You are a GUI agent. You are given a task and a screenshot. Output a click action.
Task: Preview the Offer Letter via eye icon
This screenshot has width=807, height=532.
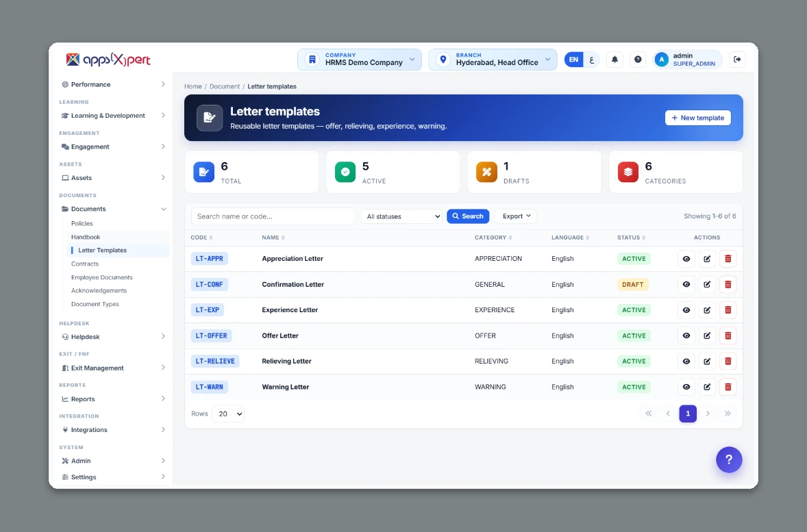[x=686, y=335]
